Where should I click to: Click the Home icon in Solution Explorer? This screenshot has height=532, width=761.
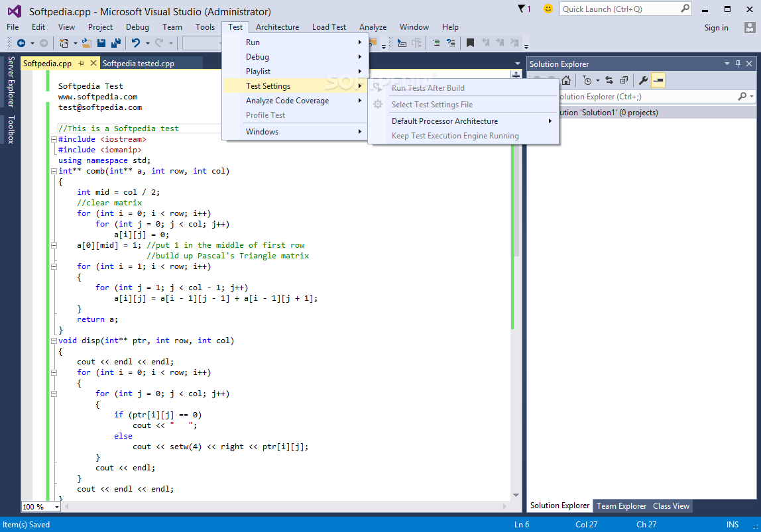tap(566, 81)
